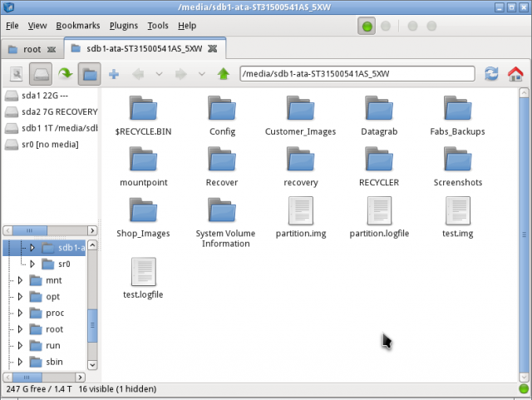Screen dimensions: 532x400
Task: Click the path address input field
Action: pos(357,74)
